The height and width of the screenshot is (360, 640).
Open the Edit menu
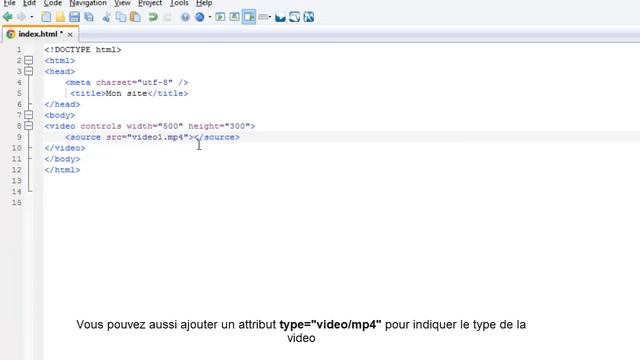pyautogui.click(x=29, y=3)
